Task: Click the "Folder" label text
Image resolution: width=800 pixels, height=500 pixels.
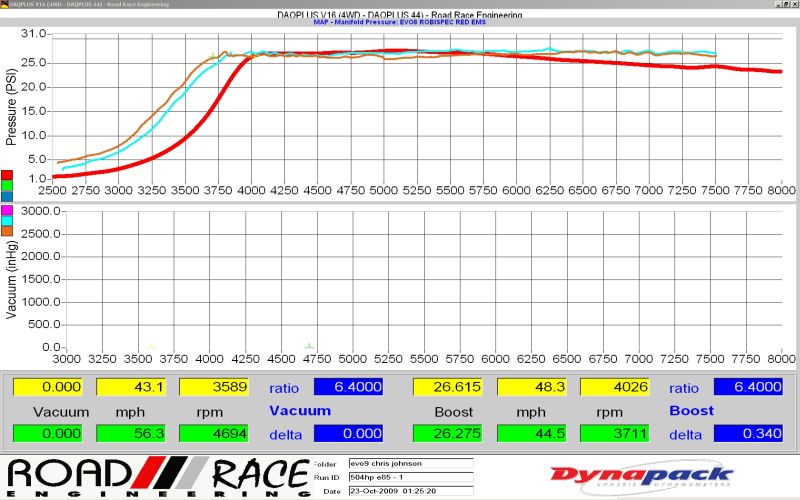Action: point(324,464)
